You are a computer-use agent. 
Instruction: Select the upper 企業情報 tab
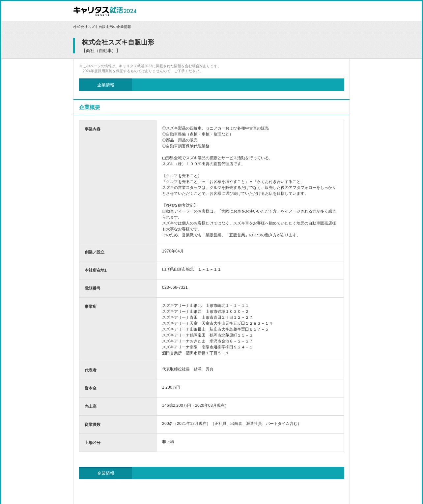coord(105,85)
